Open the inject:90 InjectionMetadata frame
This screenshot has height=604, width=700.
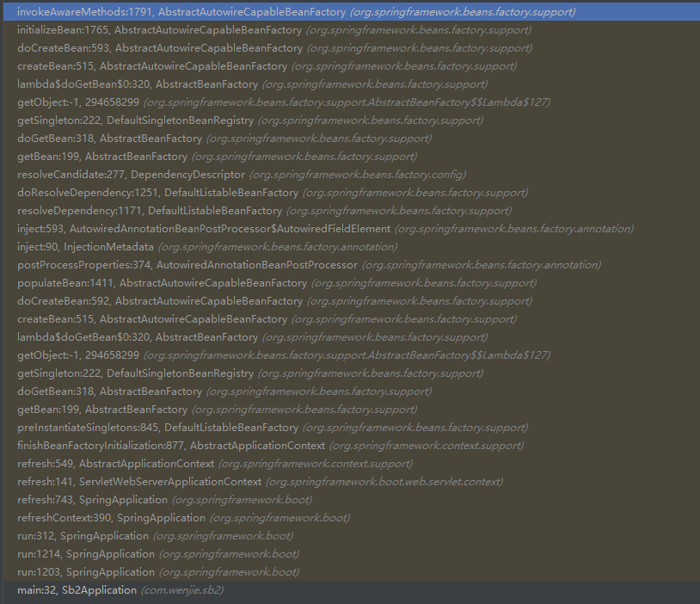pos(352,247)
